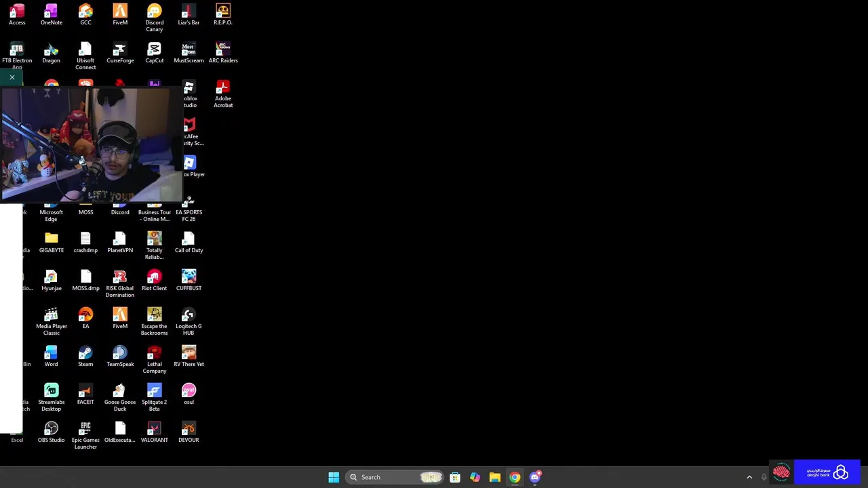The image size is (868, 488).
Task: Open Splitgate 2 Beta icon
Action: click(x=154, y=397)
